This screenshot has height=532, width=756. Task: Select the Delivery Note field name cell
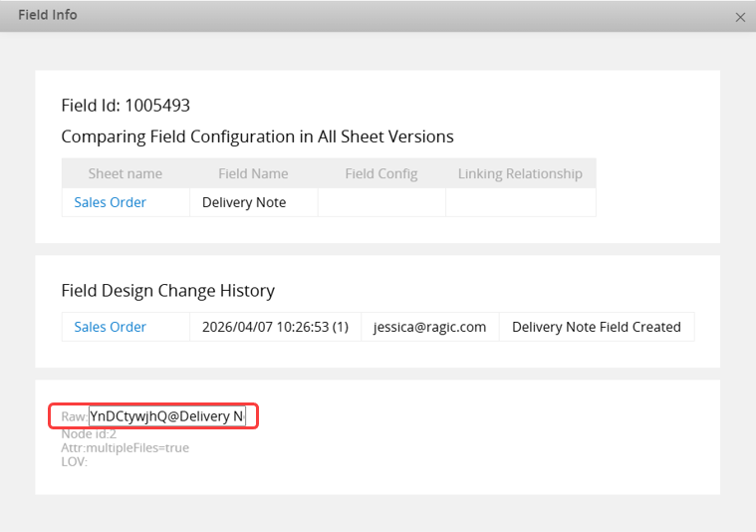tap(244, 202)
